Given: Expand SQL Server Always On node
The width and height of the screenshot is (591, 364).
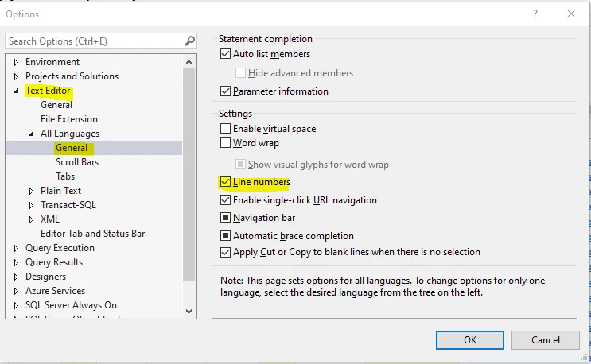Looking at the screenshot, I should coord(16,305).
